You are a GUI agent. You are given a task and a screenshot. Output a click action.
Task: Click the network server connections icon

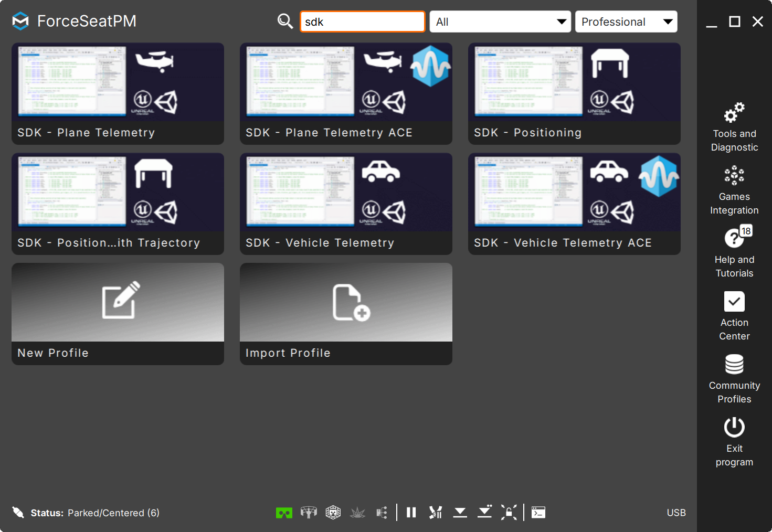(382, 513)
